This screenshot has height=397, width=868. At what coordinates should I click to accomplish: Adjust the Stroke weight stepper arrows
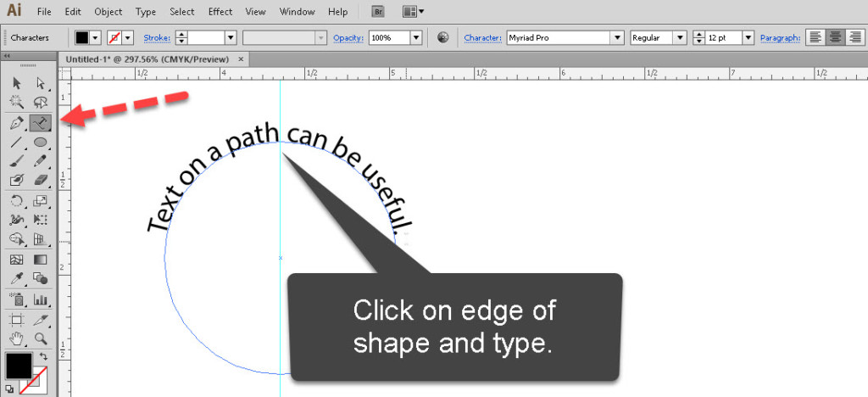pyautogui.click(x=181, y=37)
